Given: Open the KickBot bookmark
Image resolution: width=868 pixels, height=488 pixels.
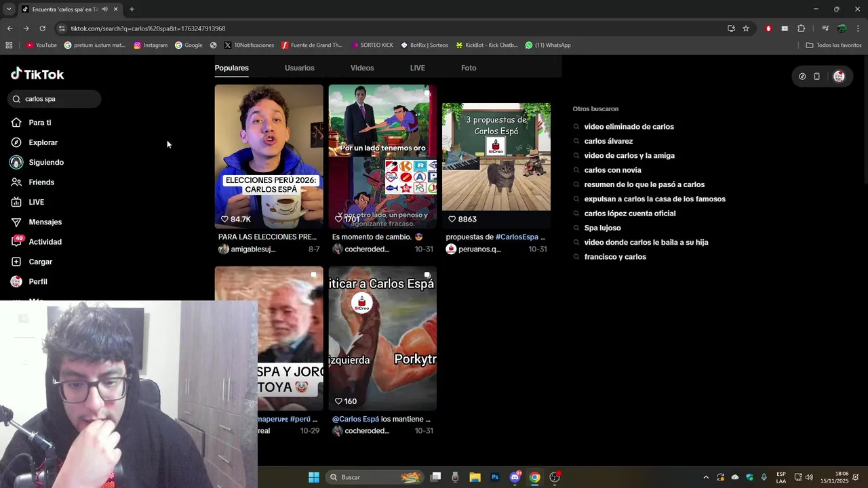Looking at the screenshot, I should click(486, 45).
